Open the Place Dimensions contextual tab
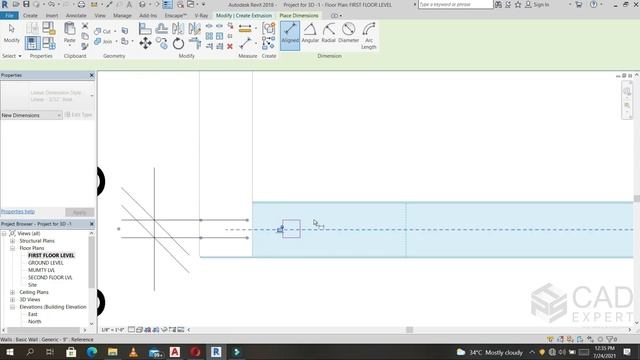Image resolution: width=640 pixels, height=360 pixels. click(x=299, y=16)
